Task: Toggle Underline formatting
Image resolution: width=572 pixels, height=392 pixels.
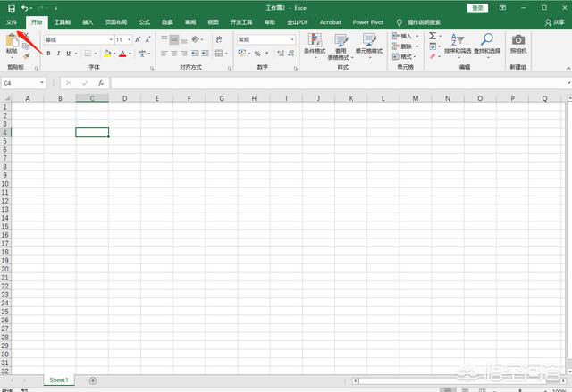Action: point(70,54)
